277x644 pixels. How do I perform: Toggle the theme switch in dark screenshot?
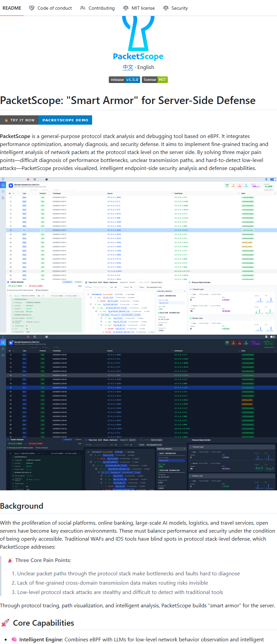[273, 337]
